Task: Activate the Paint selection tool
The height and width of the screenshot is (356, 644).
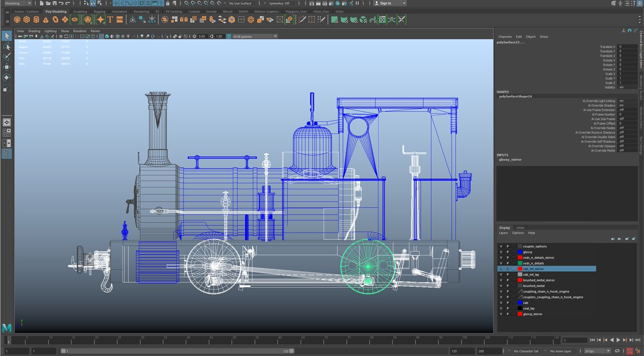Action: [x=6, y=56]
